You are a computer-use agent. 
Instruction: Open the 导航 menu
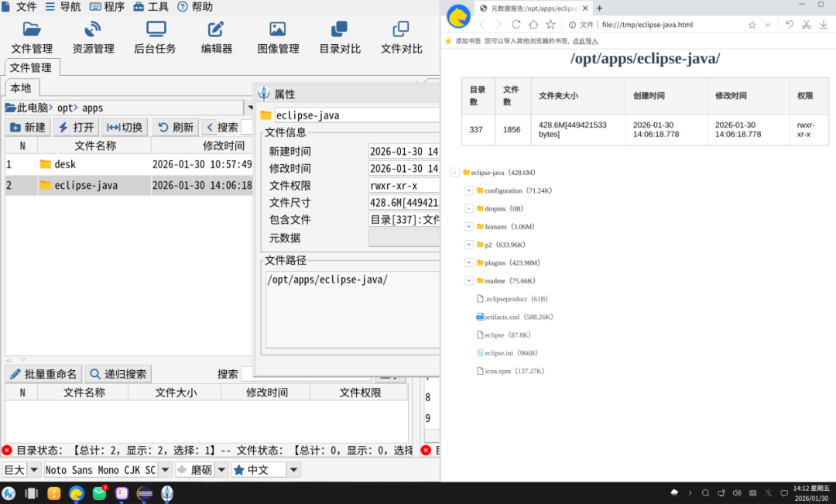[63, 7]
